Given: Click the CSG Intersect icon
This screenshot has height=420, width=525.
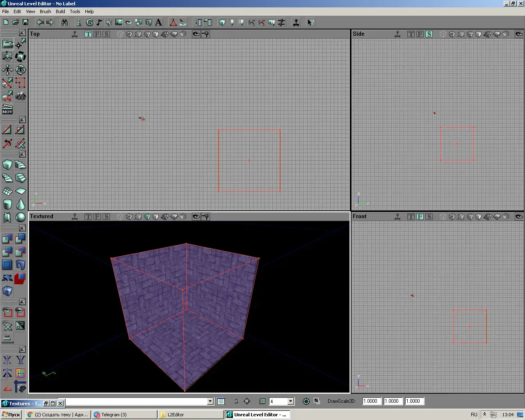Looking at the screenshot, I should (7, 251).
